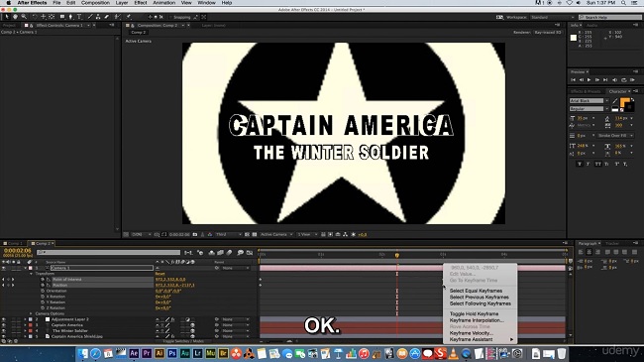Open the Graph Editor in timeline
The image size is (644, 362).
click(x=250, y=253)
